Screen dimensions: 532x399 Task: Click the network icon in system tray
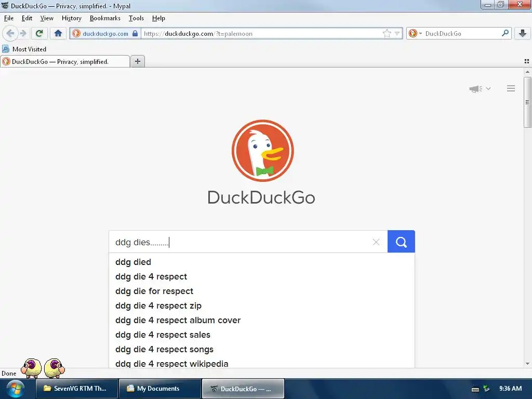click(486, 389)
